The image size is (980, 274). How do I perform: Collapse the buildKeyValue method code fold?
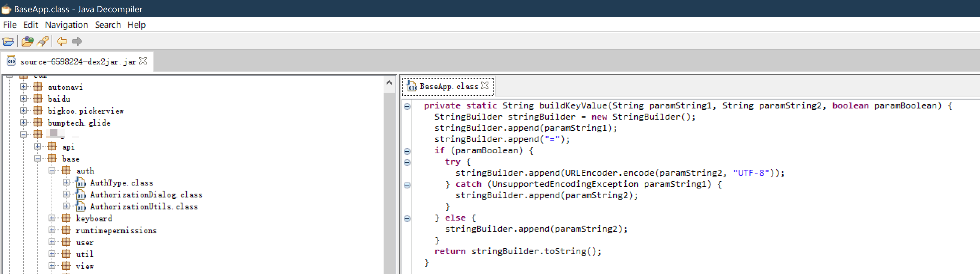(407, 106)
